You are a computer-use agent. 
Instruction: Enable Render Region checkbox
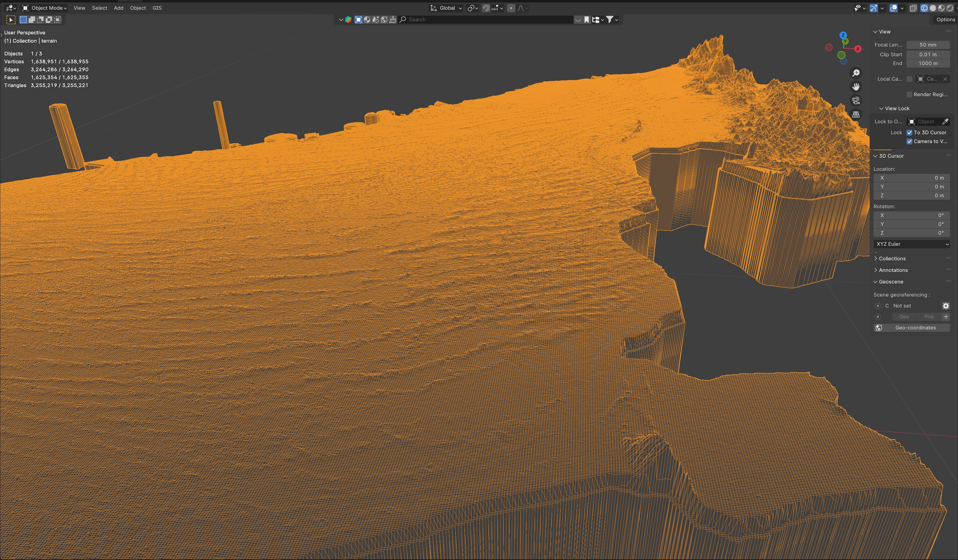[909, 95]
